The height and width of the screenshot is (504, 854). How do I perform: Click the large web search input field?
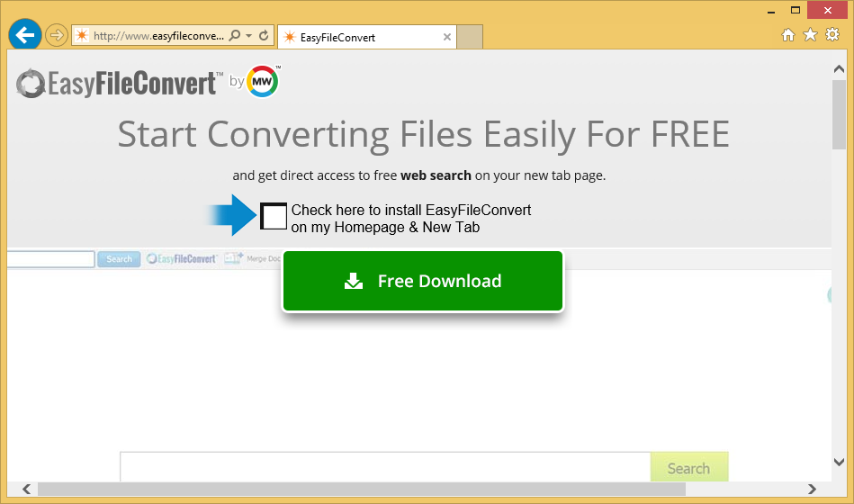(386, 467)
